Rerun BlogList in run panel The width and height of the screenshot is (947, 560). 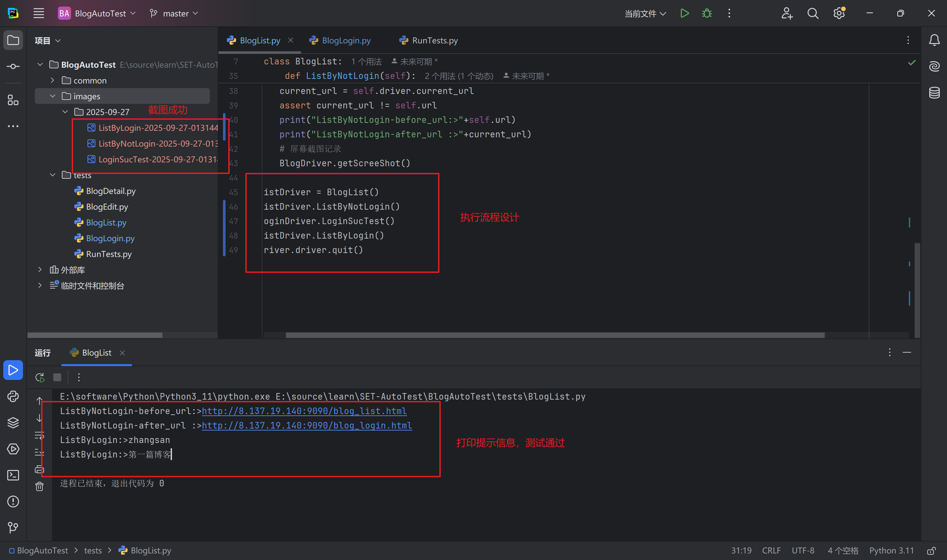click(40, 377)
